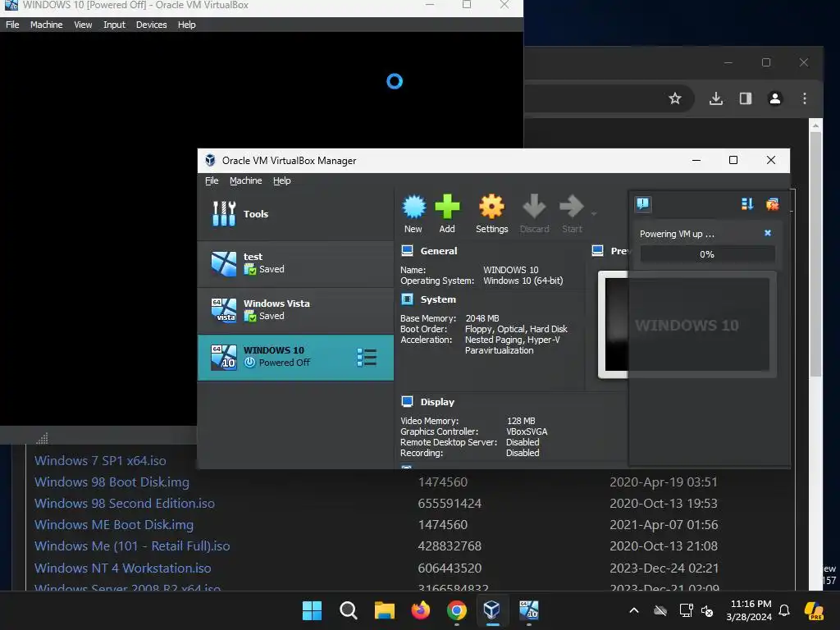The height and width of the screenshot is (630, 840).
Task: Click the notification center speech bubble icon
Action: click(x=643, y=204)
